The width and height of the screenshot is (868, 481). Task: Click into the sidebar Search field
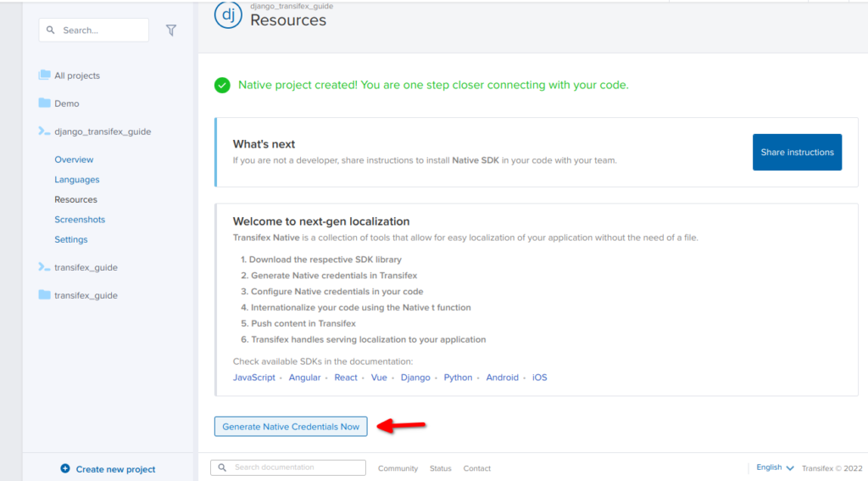coord(93,30)
